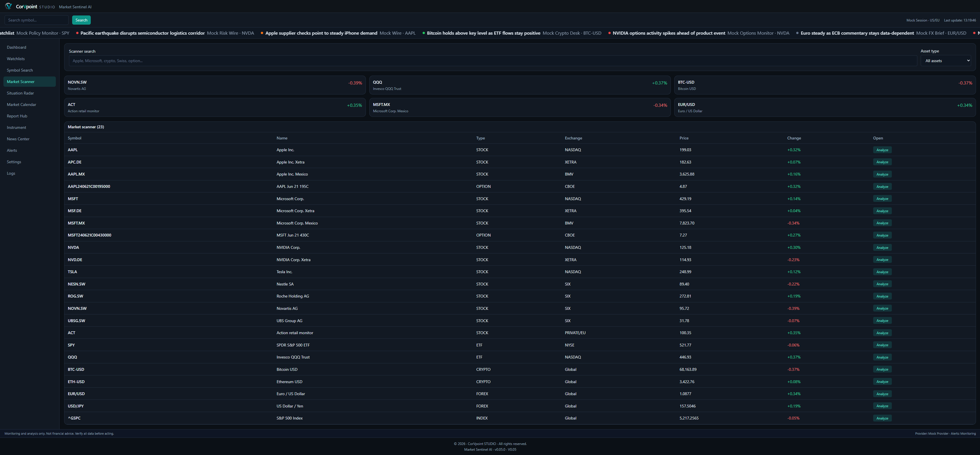Screen dimensions: 980x455
Task: Analyze ACT in the scanner table
Action: pyautogui.click(x=882, y=333)
